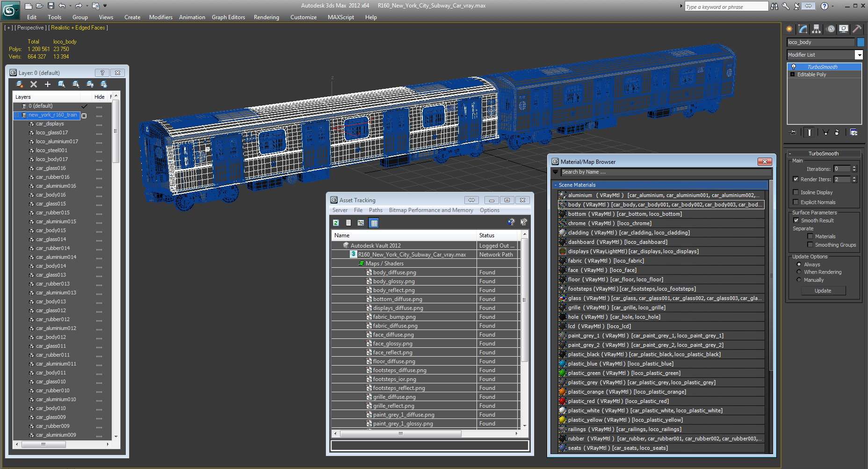This screenshot has height=469, width=868.
Task: Click the Save File floppy icon
Action: [x=51, y=6]
